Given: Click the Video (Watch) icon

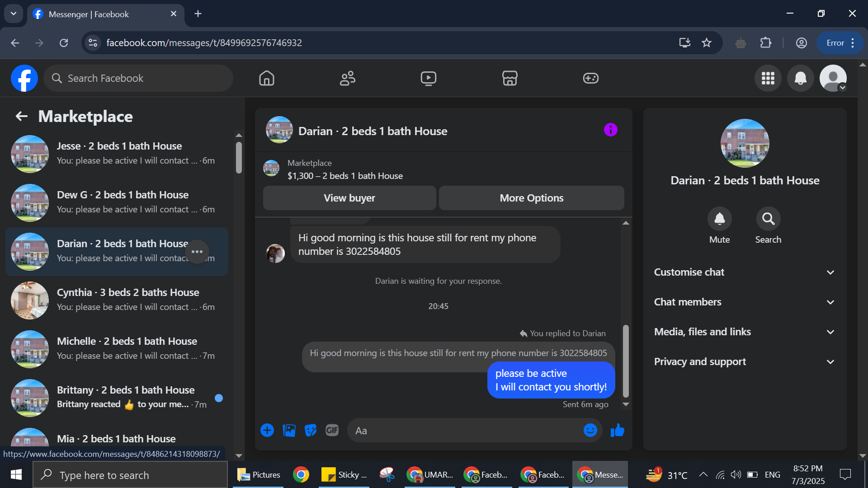Looking at the screenshot, I should (428, 78).
